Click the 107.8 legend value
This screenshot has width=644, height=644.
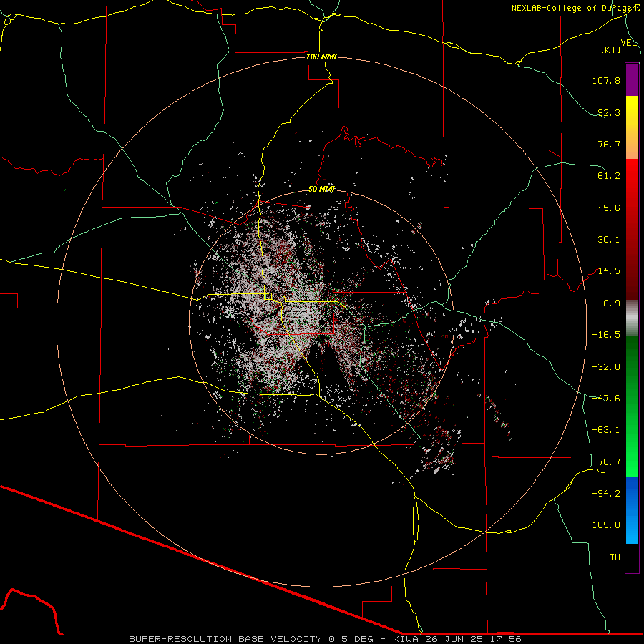coord(606,80)
